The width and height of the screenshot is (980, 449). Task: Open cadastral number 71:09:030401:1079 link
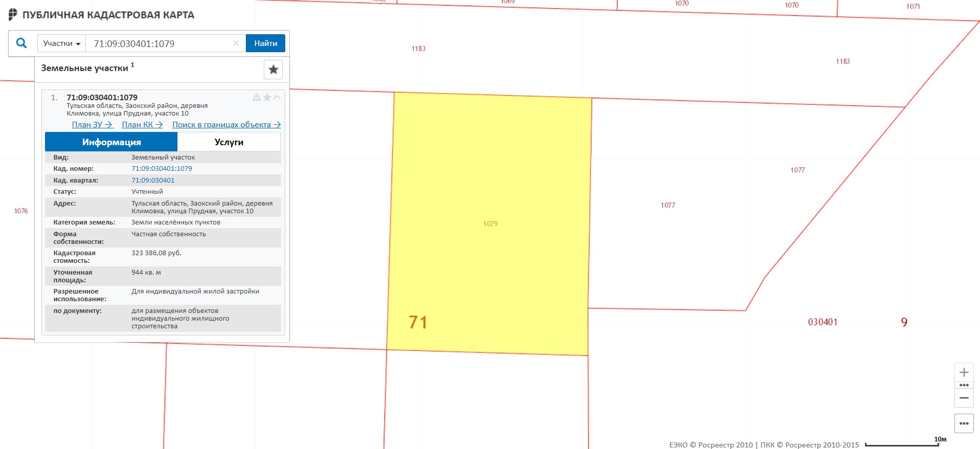click(162, 169)
